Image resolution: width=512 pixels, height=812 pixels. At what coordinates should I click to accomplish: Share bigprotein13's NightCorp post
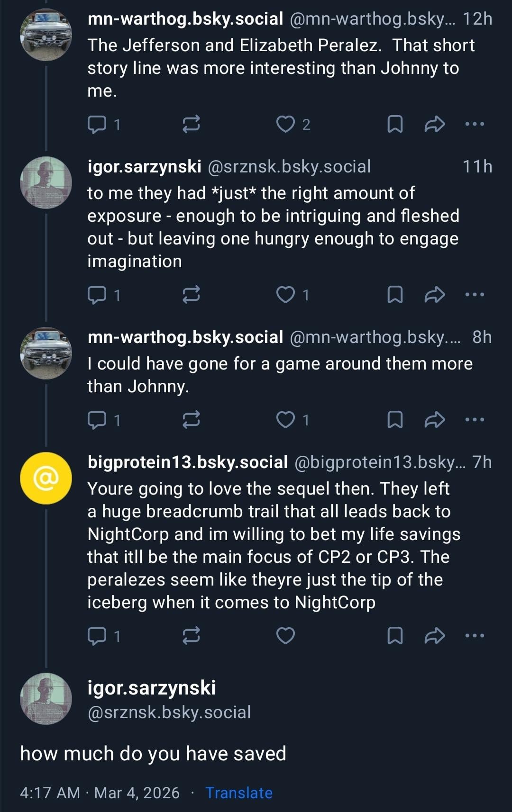coord(434,636)
